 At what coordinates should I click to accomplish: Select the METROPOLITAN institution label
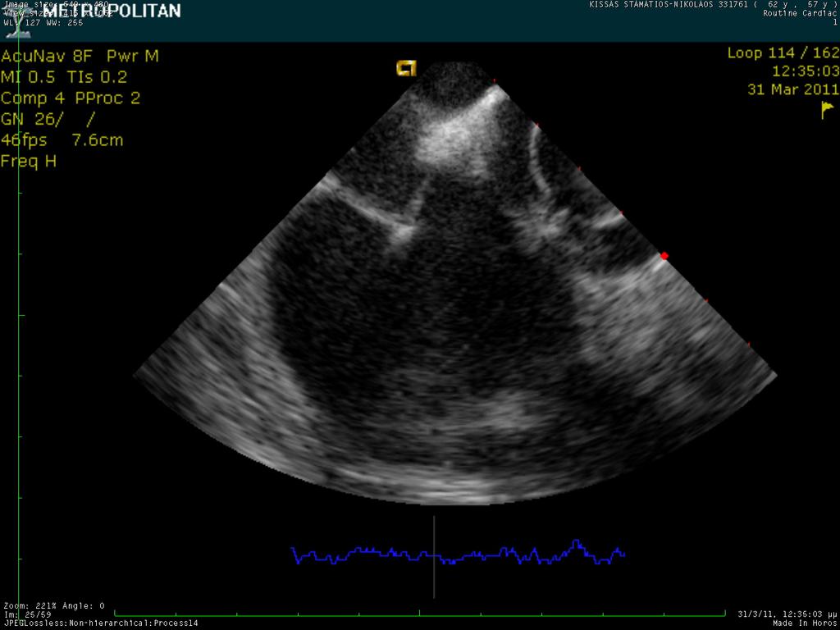pos(112,11)
